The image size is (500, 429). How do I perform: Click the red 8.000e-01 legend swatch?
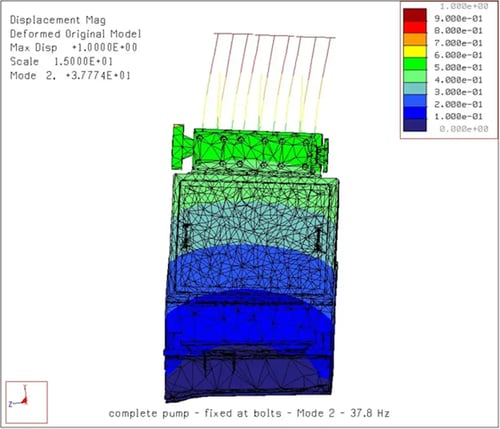415,27
